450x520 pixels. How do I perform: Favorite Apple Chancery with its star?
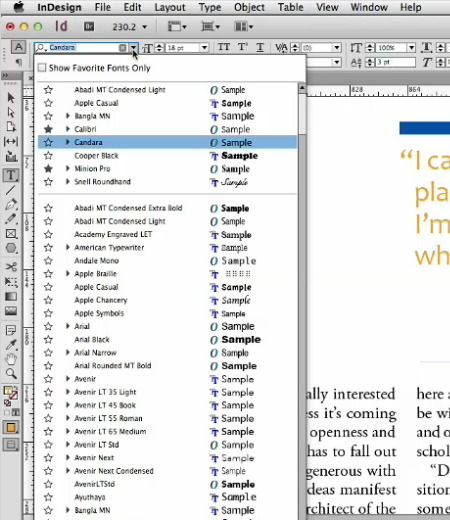click(x=48, y=300)
